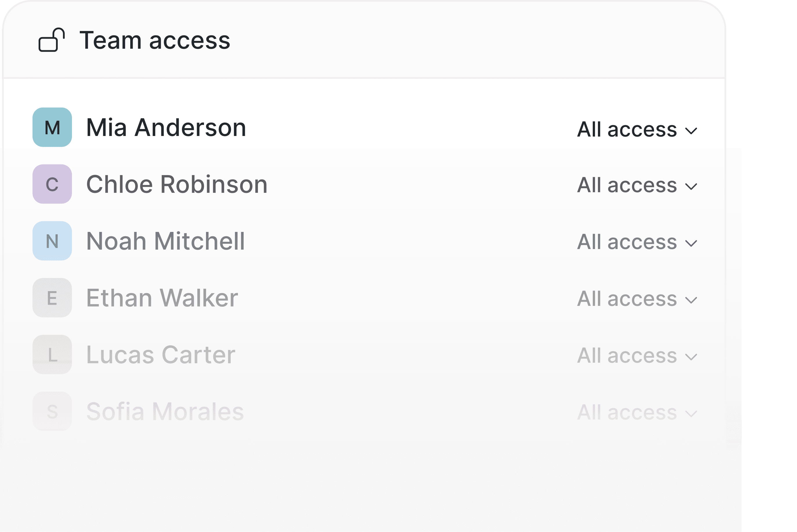Open Ethan Walker's All access dropdown
Viewport: 797px width, 532px height.
[637, 299]
